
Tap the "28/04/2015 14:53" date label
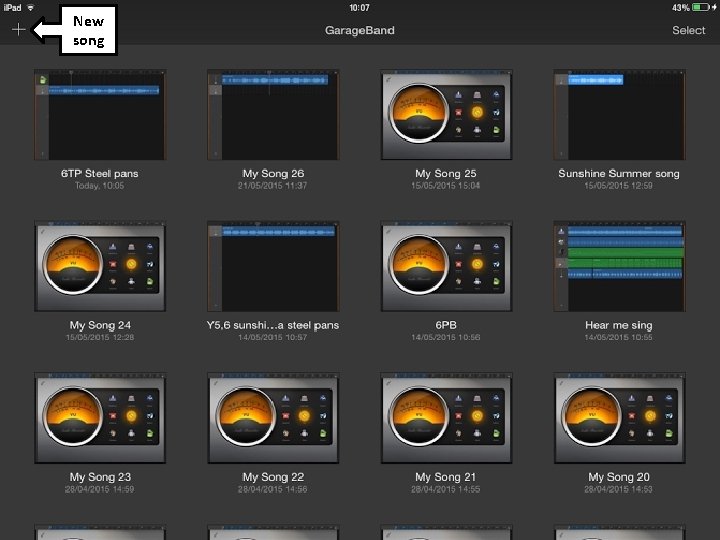click(x=619, y=489)
